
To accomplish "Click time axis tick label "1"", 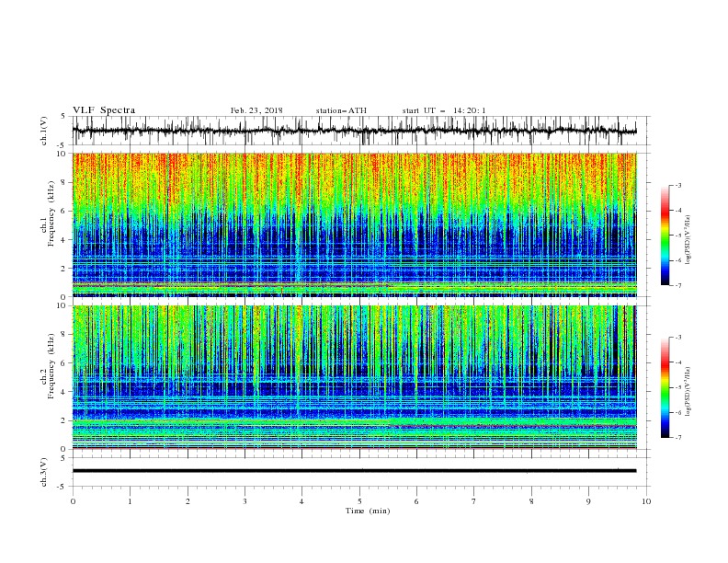I will pos(130,501).
